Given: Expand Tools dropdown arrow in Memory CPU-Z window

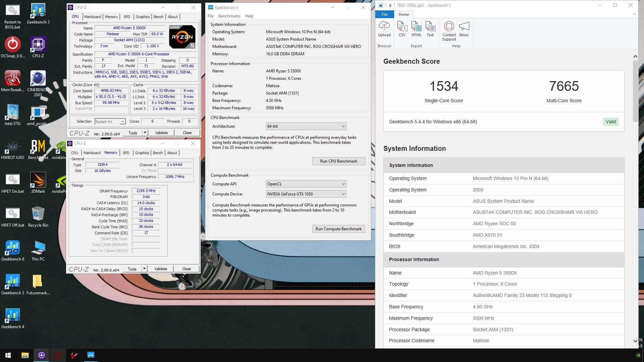Looking at the screenshot, I should (x=145, y=269).
